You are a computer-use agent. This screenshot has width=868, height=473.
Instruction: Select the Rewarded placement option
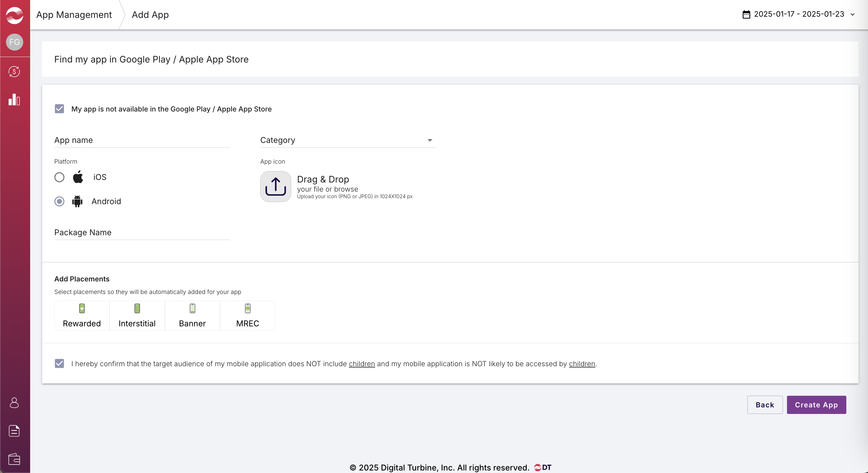point(82,316)
